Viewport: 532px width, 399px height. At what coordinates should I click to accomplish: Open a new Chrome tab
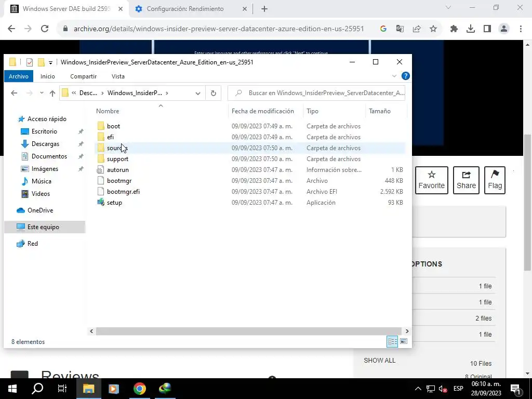click(x=264, y=9)
